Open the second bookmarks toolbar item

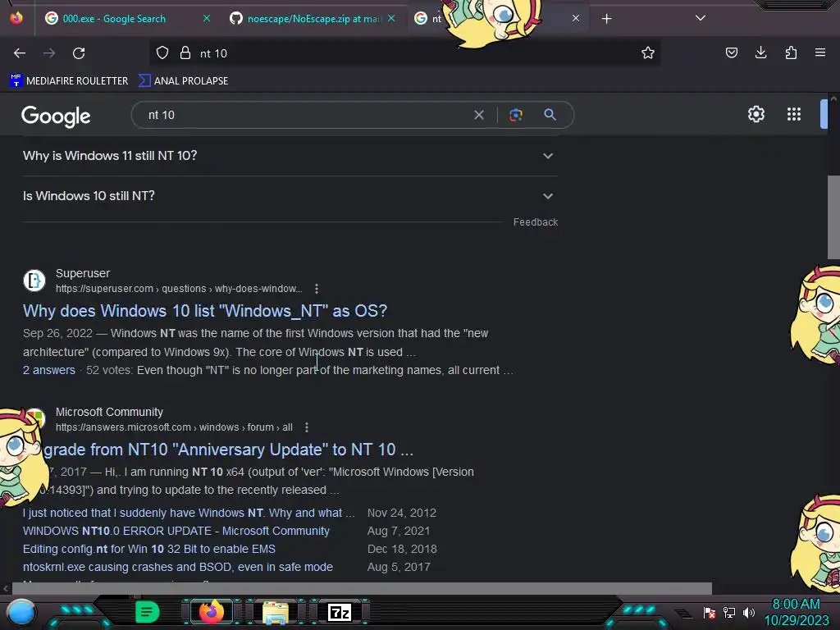coord(183,81)
